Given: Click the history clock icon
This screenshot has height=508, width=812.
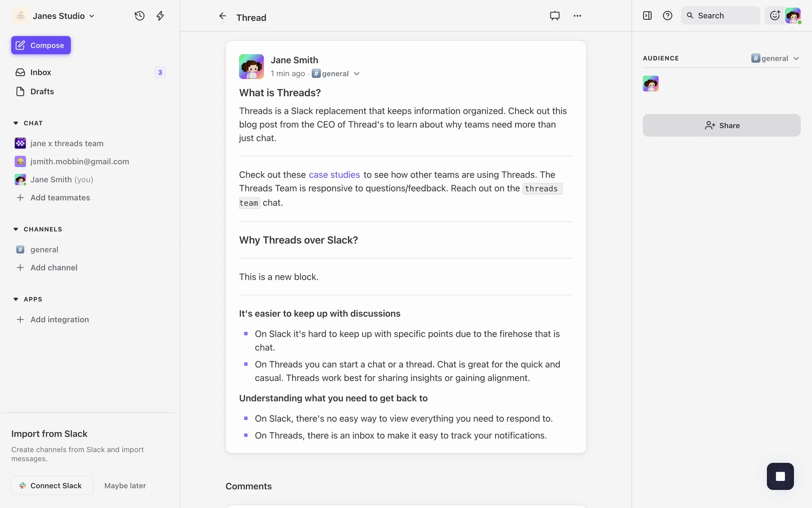Looking at the screenshot, I should 140,16.
